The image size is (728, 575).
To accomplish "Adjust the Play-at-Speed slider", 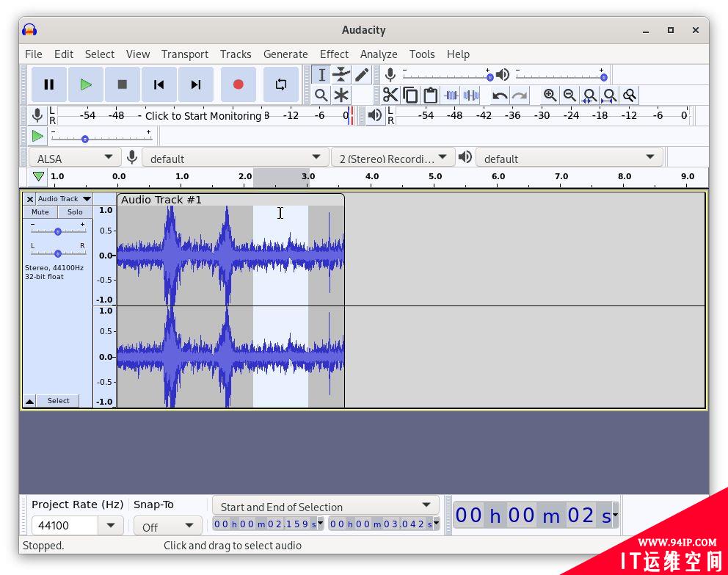I will tap(101, 138).
